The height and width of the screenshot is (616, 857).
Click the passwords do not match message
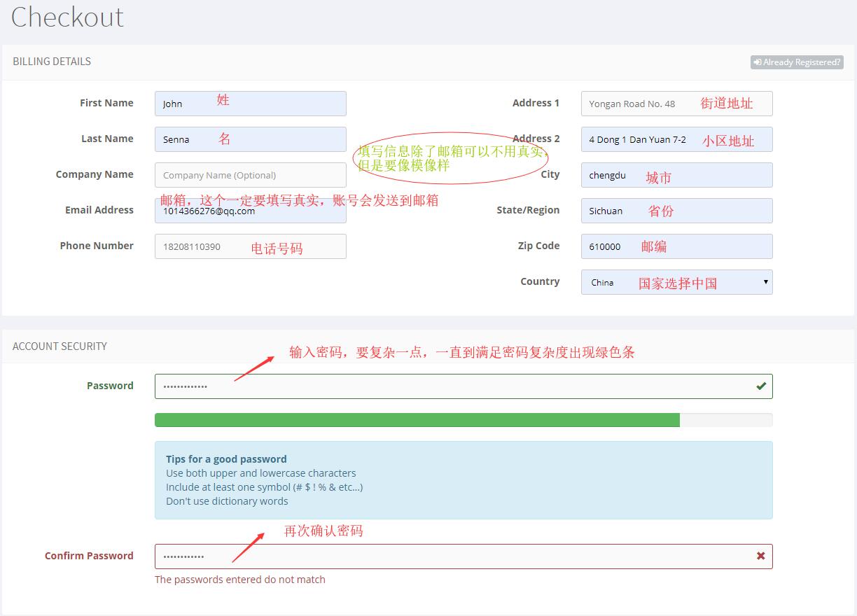(x=240, y=580)
